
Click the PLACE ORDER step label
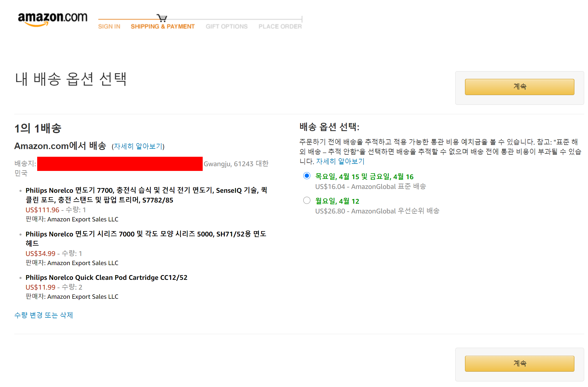pyautogui.click(x=280, y=27)
